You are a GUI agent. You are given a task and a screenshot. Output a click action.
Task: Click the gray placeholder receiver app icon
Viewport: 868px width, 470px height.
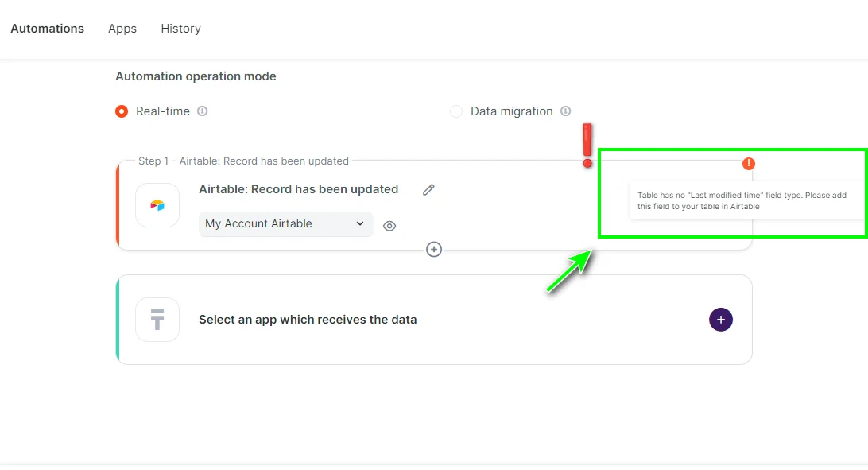pos(157,320)
